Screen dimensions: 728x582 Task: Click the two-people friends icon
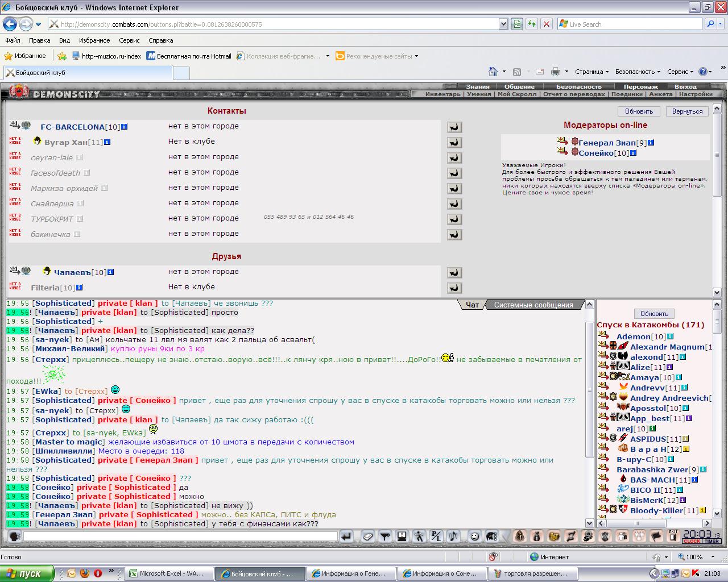click(x=623, y=536)
